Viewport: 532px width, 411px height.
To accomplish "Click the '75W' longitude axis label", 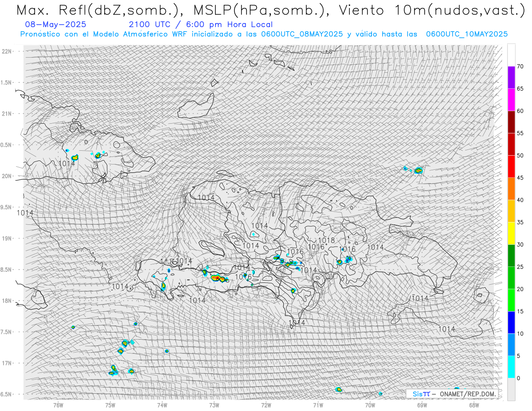I will [x=110, y=405].
